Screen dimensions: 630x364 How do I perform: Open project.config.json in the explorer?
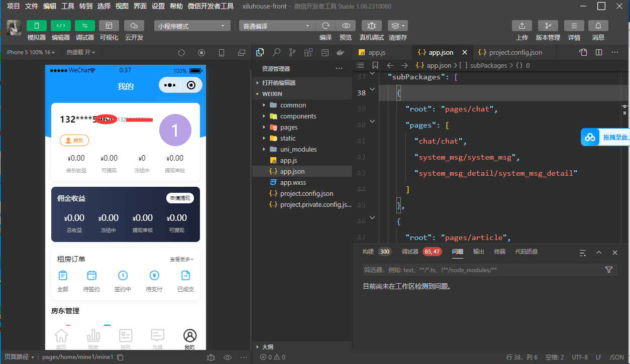coord(302,193)
